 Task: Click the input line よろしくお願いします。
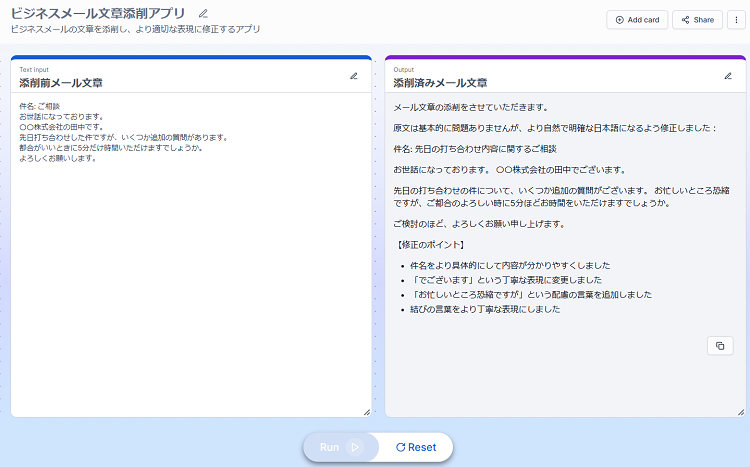click(58, 158)
